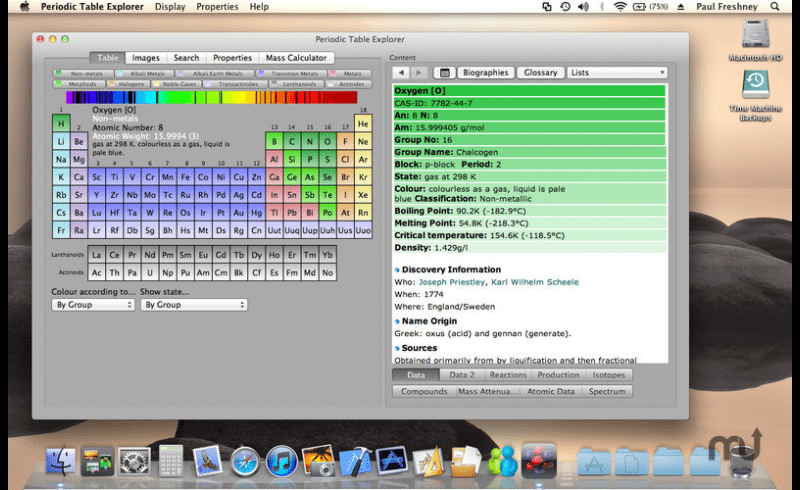
Task: Follow the Karl Wilhelm Scheele link
Action: tap(535, 282)
